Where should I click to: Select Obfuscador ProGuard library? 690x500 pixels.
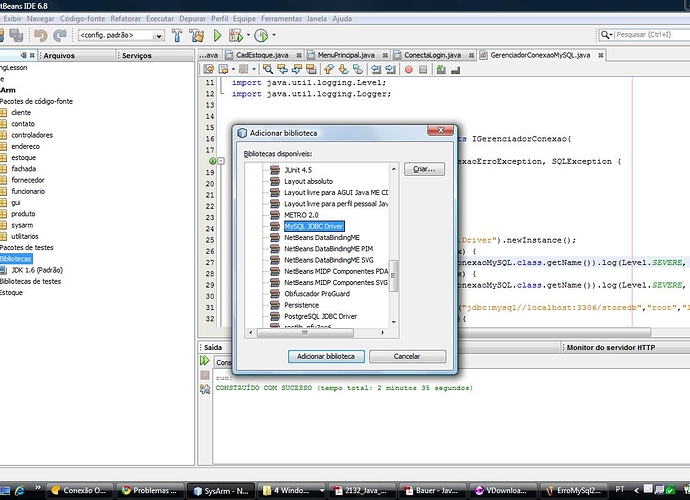pos(317,294)
